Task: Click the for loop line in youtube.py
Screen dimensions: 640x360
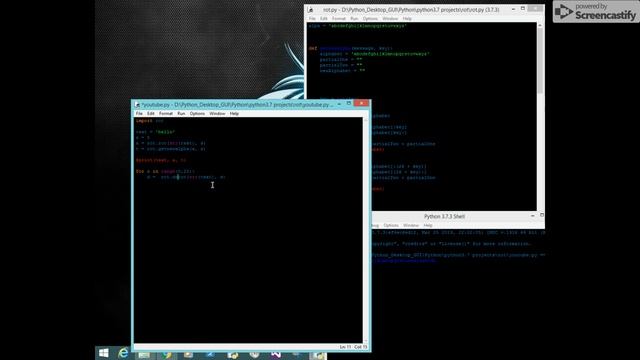Action: (165, 171)
